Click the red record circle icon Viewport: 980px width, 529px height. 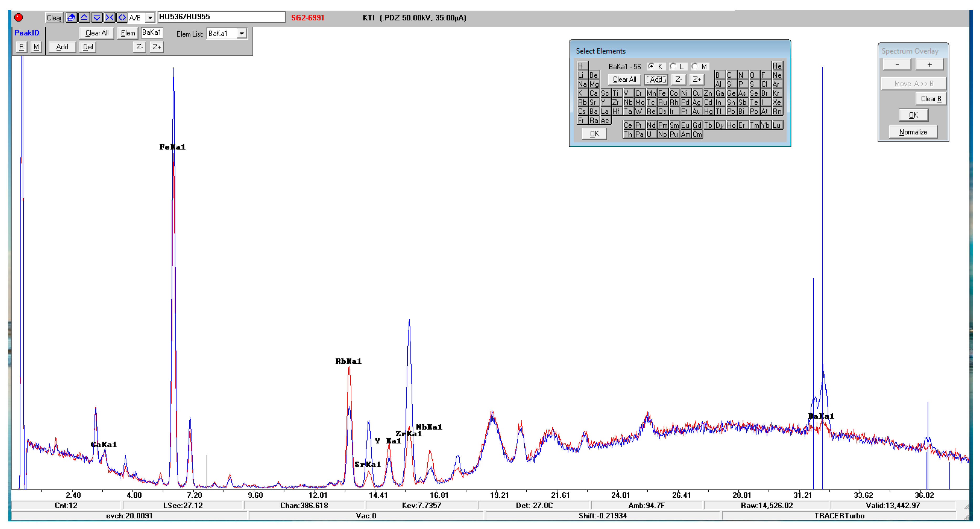tap(19, 18)
